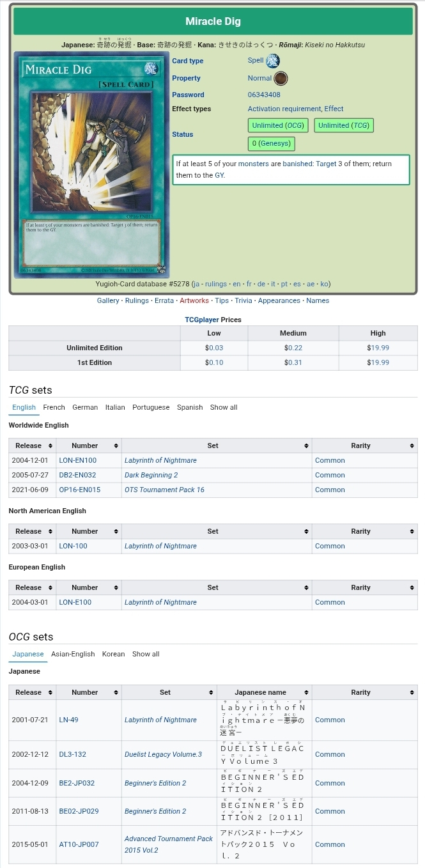Switch to Korean OCG sets tab
The height and width of the screenshot is (868, 425).
[x=114, y=654]
